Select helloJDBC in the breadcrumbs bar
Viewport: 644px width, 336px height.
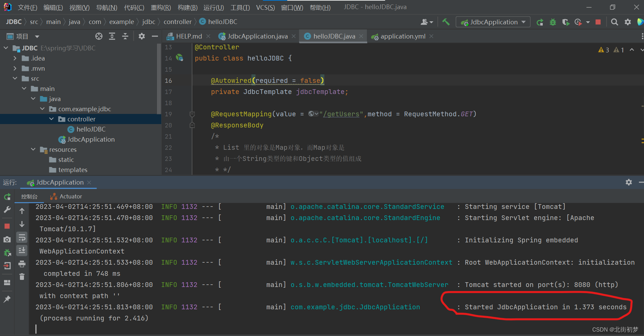coord(222,22)
